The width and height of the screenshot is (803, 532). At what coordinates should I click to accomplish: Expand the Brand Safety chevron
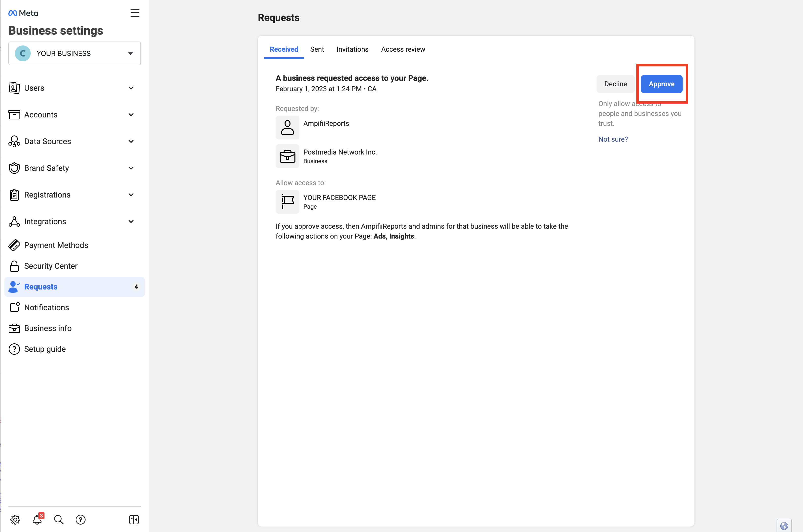131,168
